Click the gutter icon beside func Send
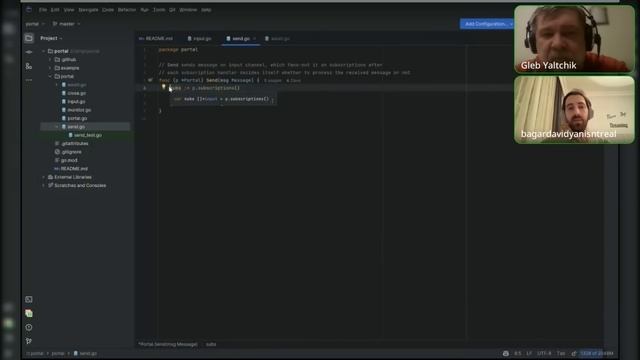640x360 pixels. (x=150, y=80)
